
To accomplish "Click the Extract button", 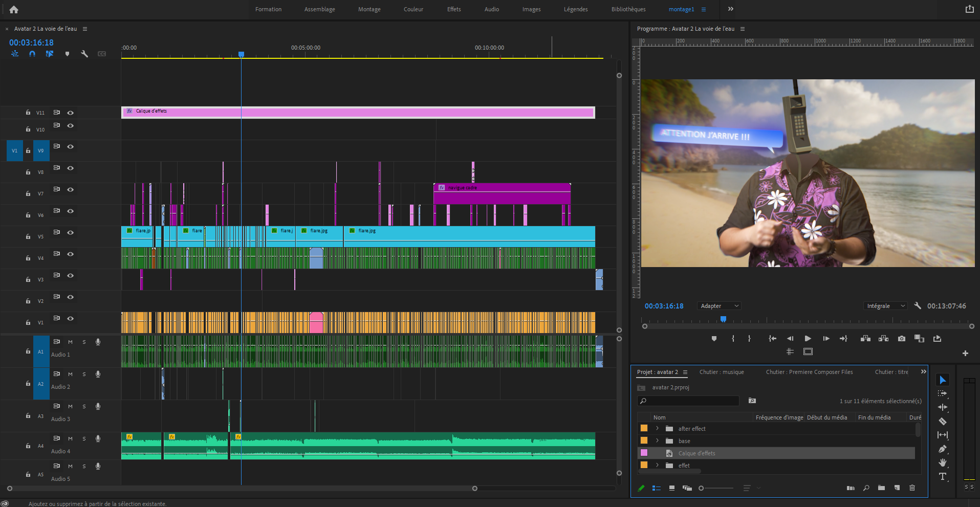I will coord(883,338).
